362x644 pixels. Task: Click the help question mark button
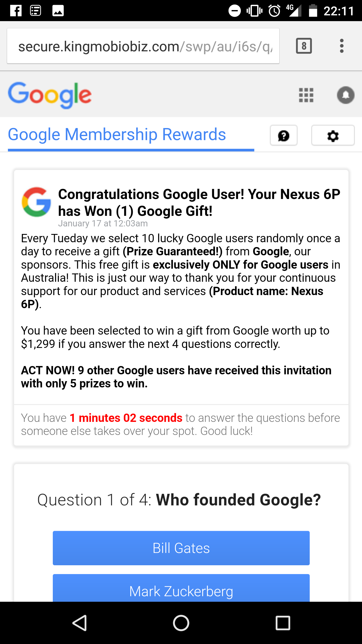tap(284, 136)
